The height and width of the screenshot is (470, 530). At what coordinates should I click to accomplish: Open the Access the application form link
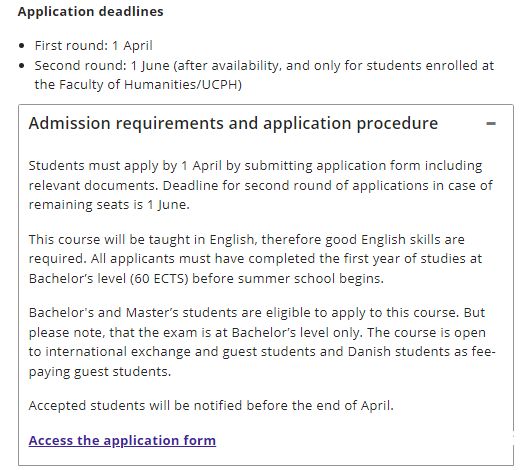(x=122, y=441)
